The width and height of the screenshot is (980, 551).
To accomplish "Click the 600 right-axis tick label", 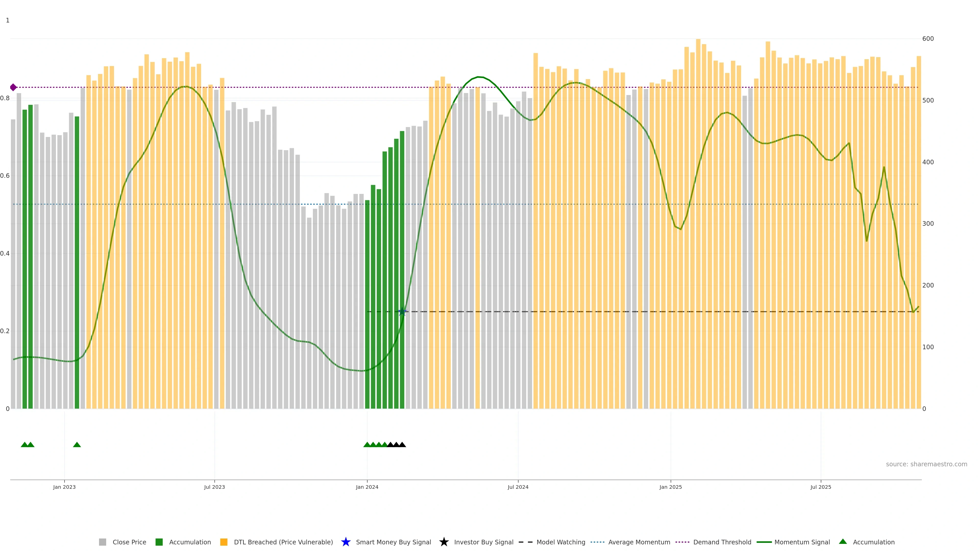I will (928, 39).
